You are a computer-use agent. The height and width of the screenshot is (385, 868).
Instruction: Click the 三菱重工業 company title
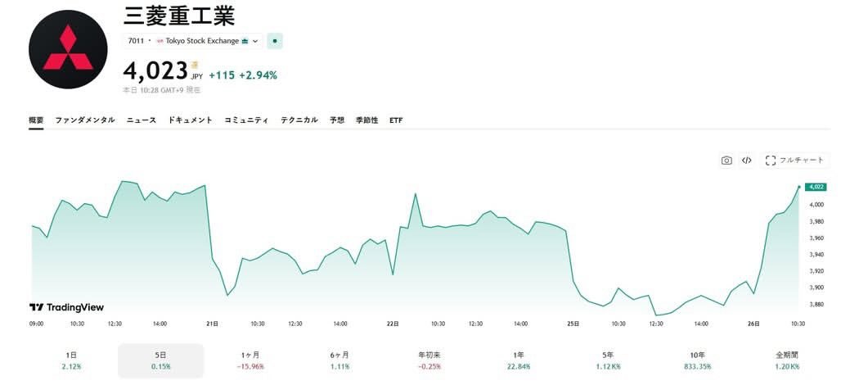point(179,16)
